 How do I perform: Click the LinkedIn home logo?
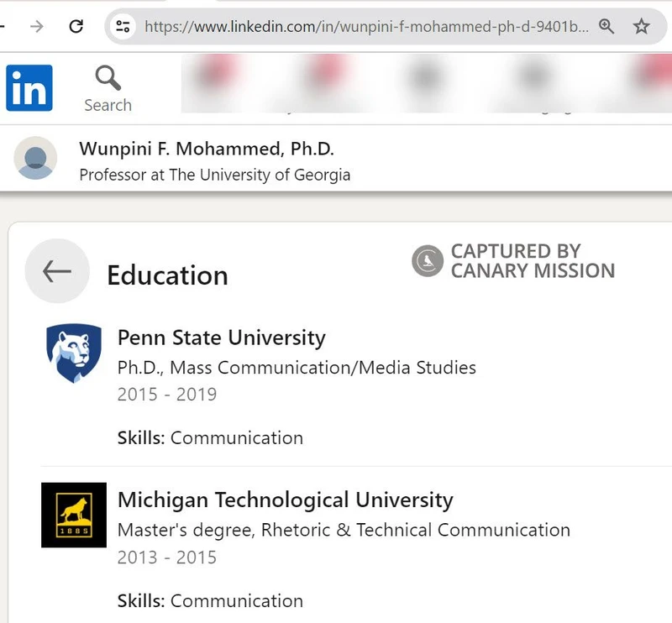[29, 86]
